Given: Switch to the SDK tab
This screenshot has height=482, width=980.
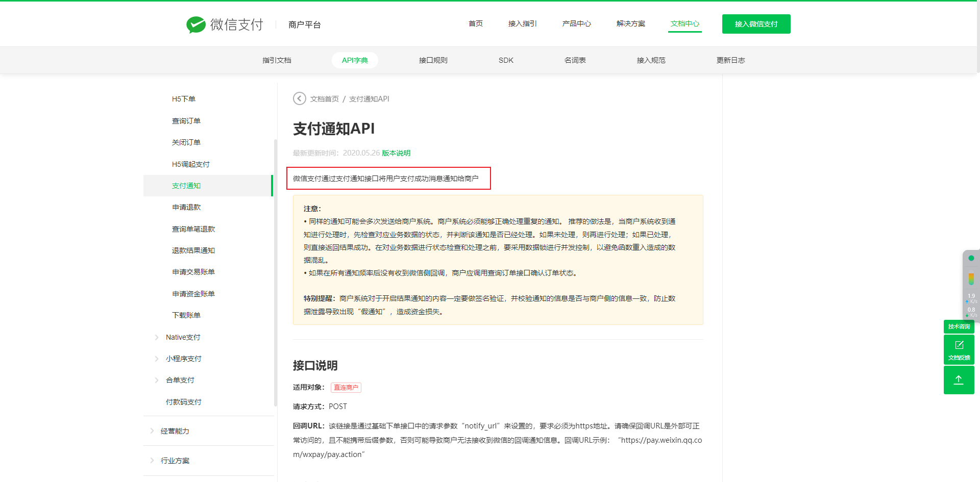Looking at the screenshot, I should [506, 60].
